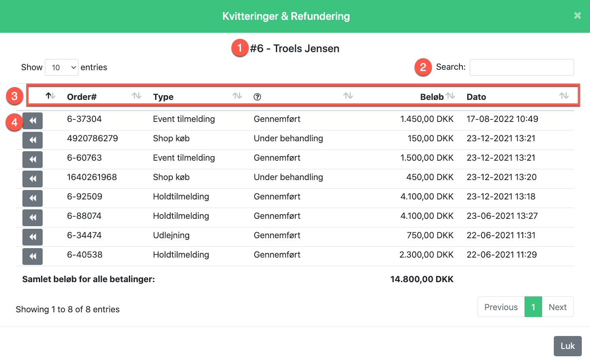Open the Show entries dropdown
Screen dimensions: 590x364
click(62, 68)
